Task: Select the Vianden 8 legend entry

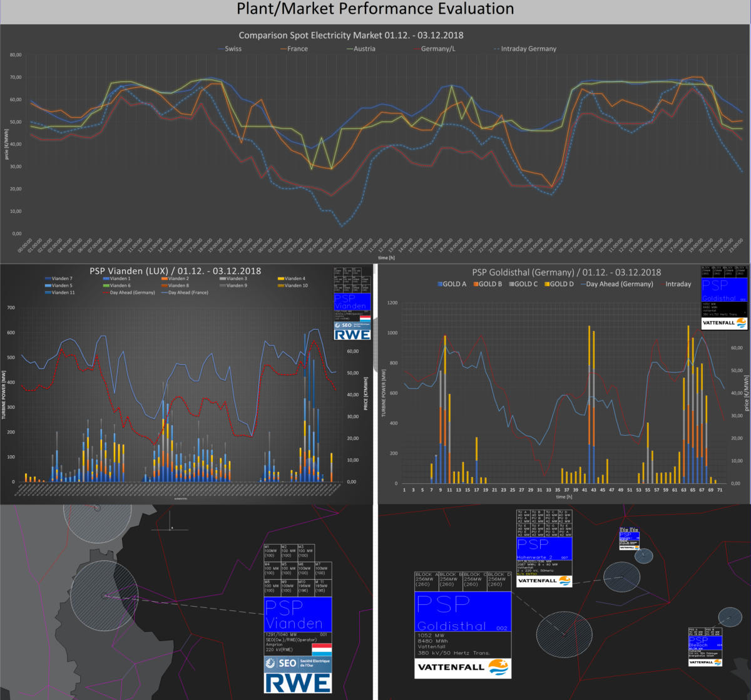Action: pyautogui.click(x=175, y=286)
